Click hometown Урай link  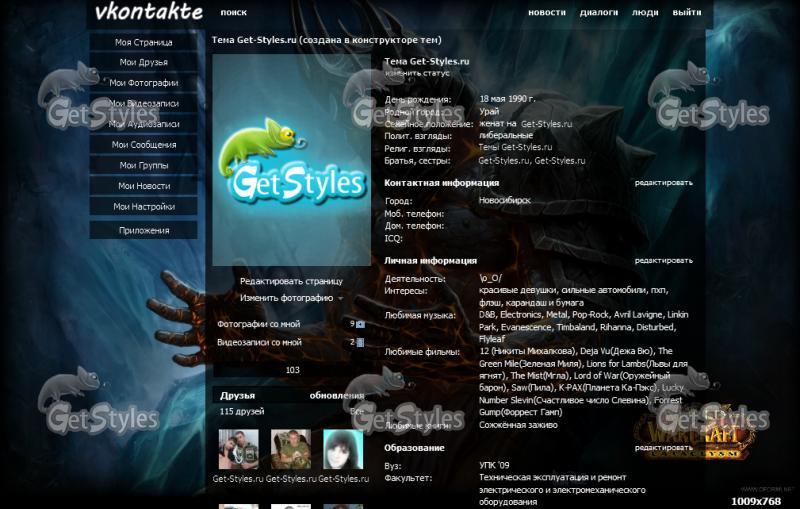point(489,112)
